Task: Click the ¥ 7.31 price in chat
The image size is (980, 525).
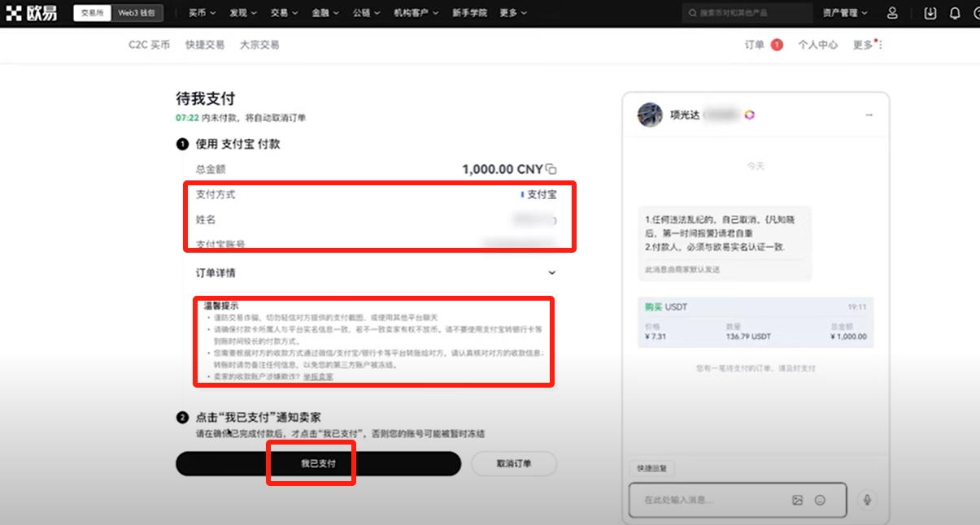Action: [656, 336]
